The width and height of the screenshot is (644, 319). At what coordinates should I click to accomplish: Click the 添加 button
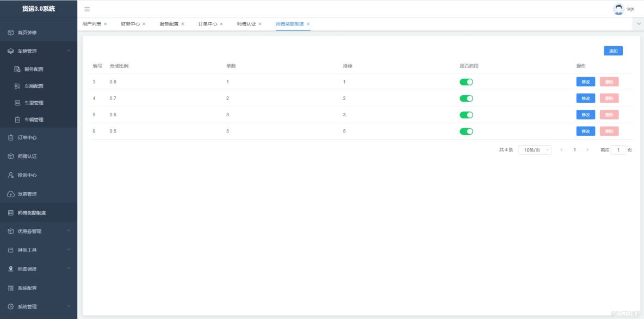[612, 51]
